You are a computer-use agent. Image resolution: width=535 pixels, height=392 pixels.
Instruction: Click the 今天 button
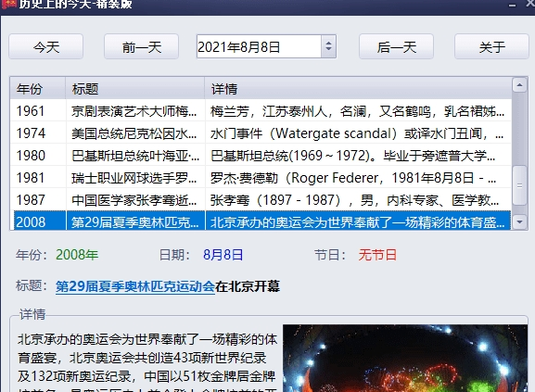click(x=45, y=47)
